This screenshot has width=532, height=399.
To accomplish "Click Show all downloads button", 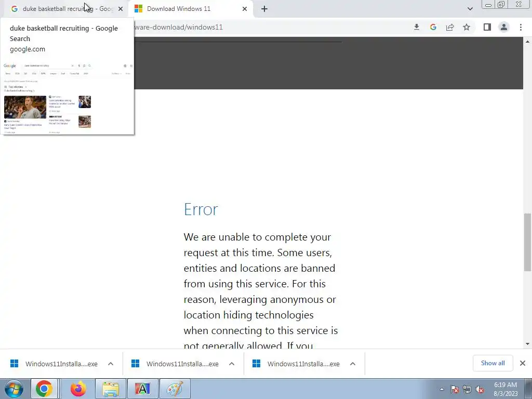I will pos(493,363).
